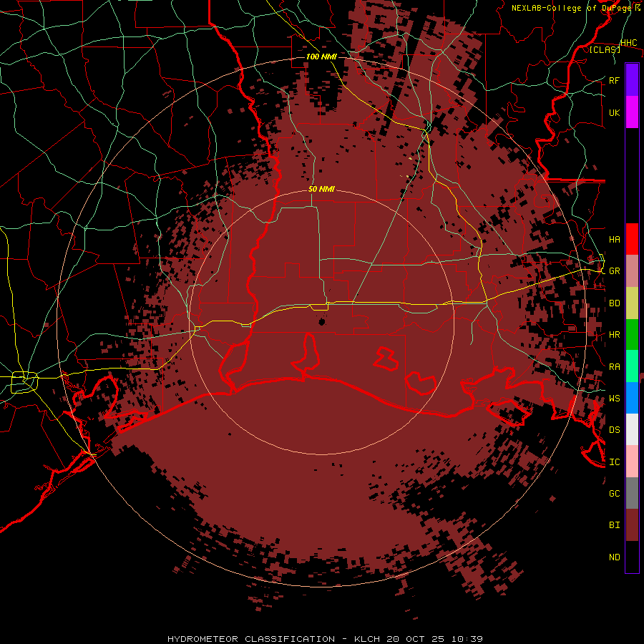Click the '20 OCT 25 10:39' timestamp
The height and width of the screenshot is (644, 644).
click(434, 639)
